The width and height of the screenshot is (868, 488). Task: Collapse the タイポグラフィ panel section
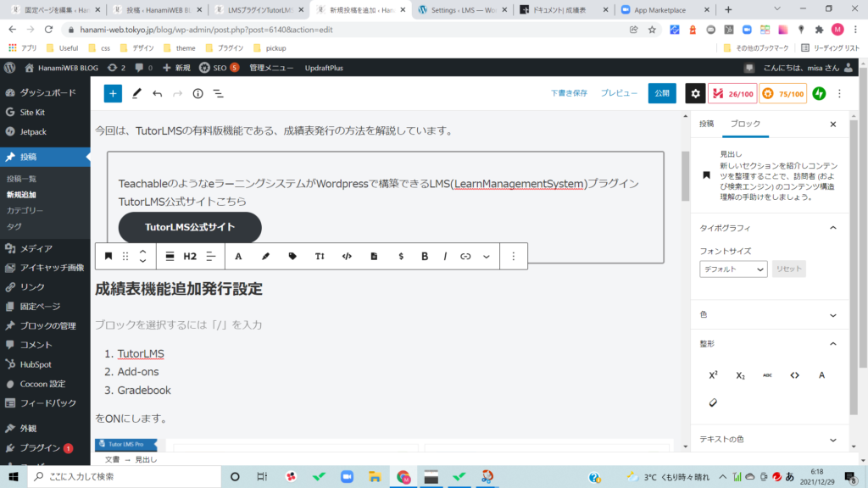(832, 228)
